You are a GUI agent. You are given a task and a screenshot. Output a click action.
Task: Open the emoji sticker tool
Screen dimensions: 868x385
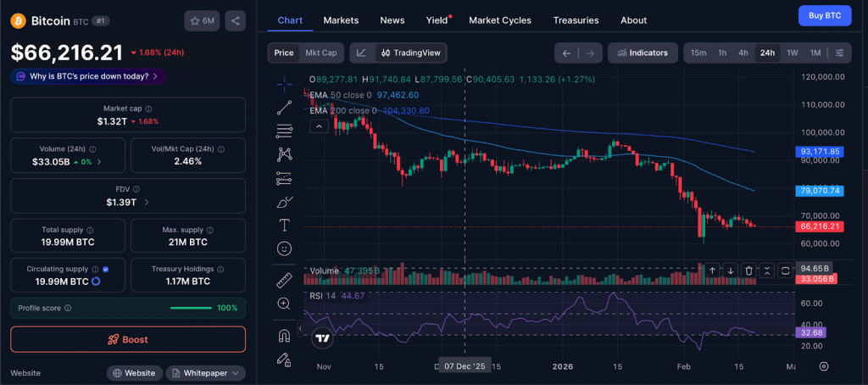click(285, 248)
